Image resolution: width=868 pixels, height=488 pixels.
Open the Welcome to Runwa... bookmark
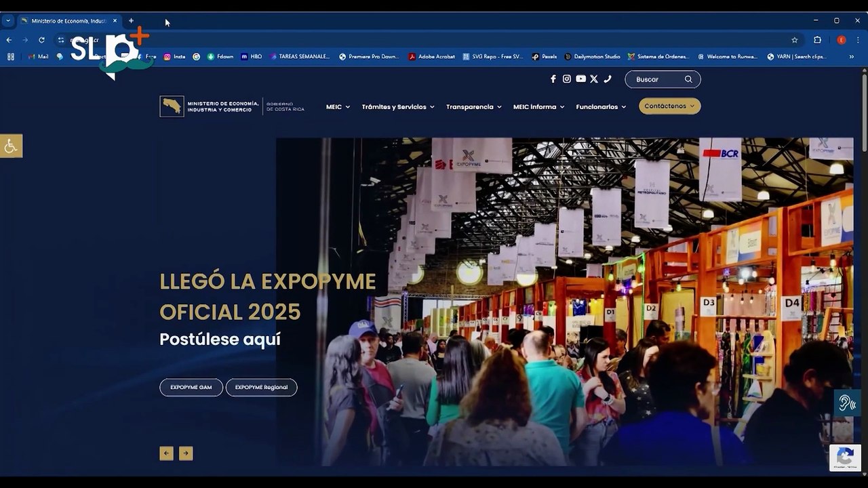click(x=728, y=57)
